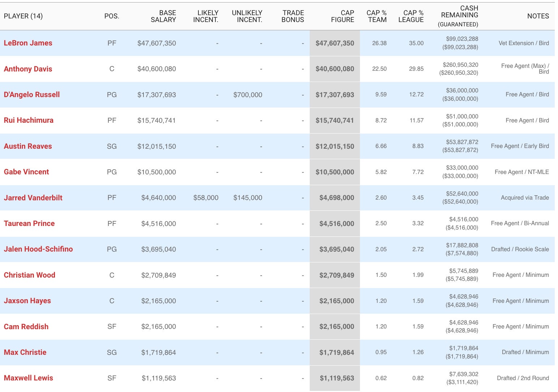Open Max Christie's player link
Viewport: 558px width, 392px height.
[x=25, y=352]
